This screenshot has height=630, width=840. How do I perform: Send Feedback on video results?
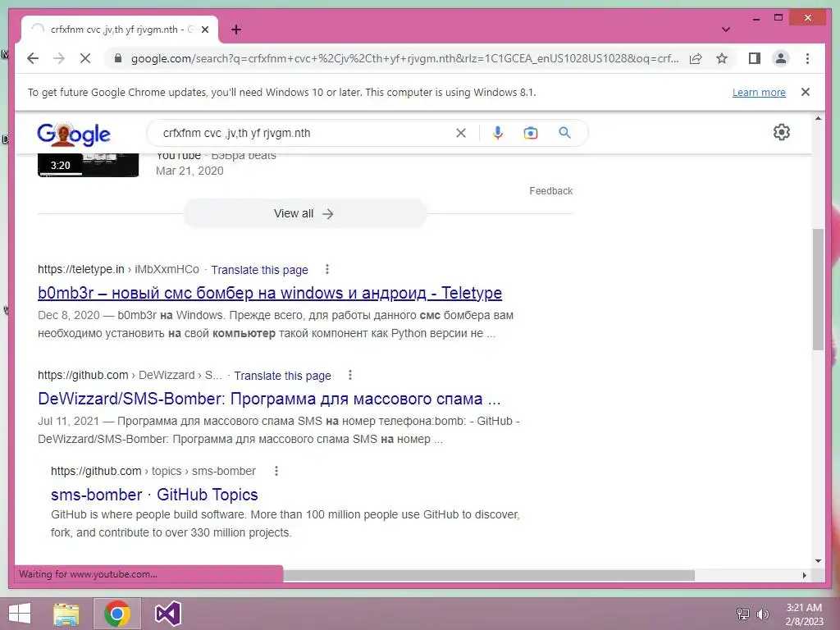[550, 190]
